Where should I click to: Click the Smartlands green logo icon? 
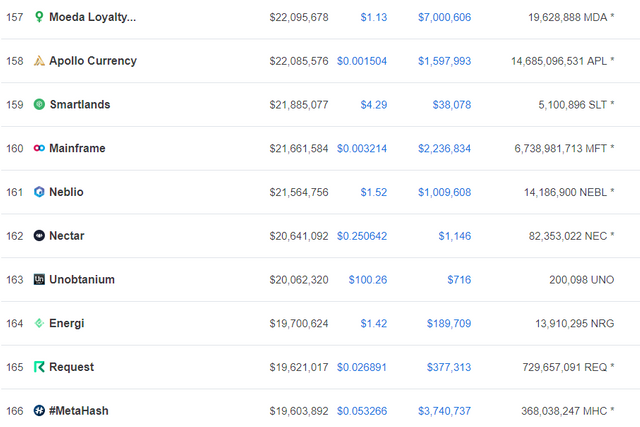[39, 105]
